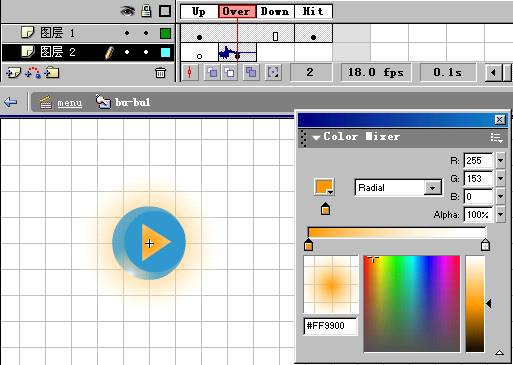
Task: Click Edit Multiple Frames icon
Action: coord(251,72)
